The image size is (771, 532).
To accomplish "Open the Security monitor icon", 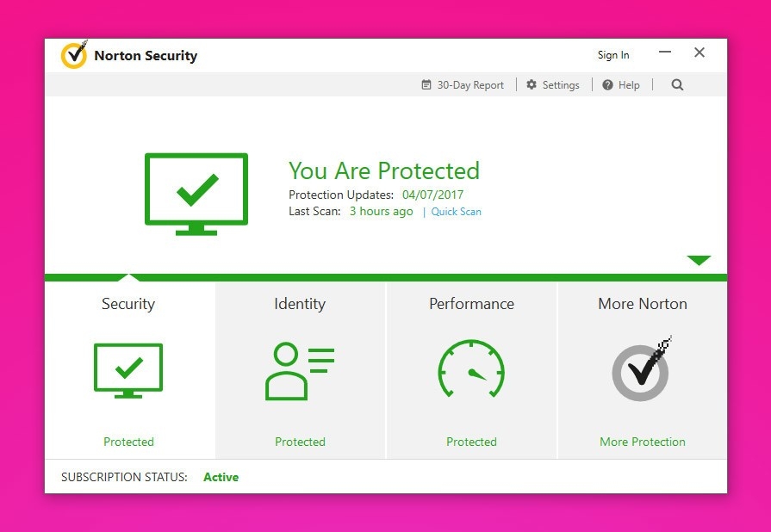I will point(127,370).
